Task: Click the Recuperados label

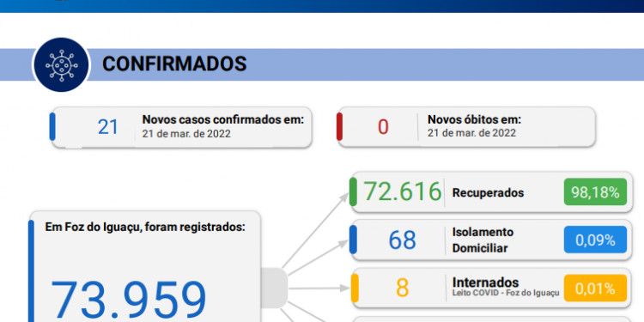Action: [488, 192]
